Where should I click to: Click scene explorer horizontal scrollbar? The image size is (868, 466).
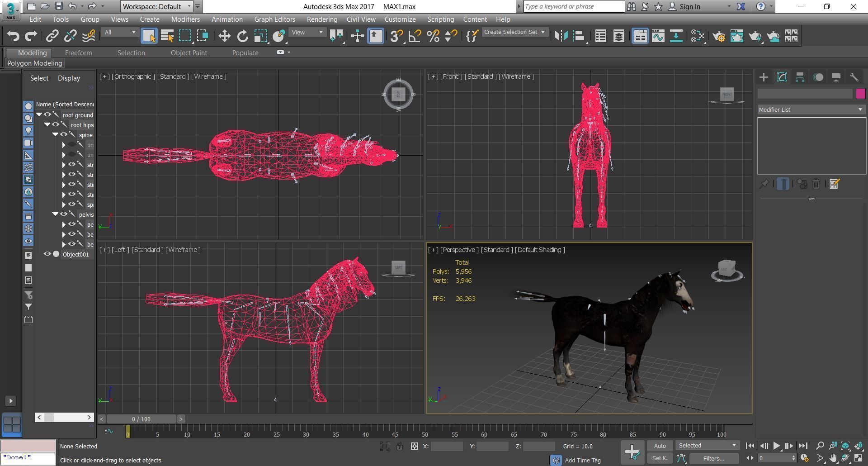(x=64, y=417)
